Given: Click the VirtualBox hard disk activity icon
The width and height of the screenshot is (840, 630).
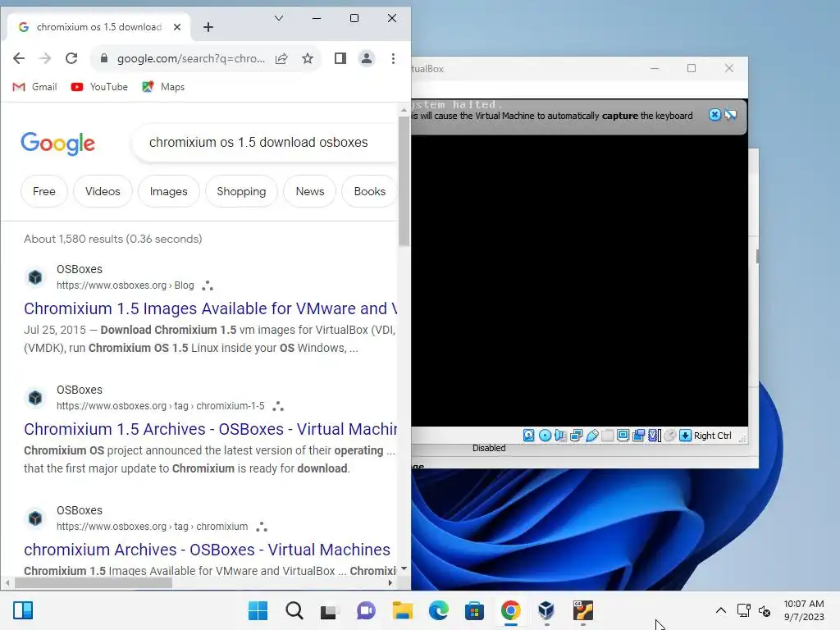Looking at the screenshot, I should pos(529,436).
